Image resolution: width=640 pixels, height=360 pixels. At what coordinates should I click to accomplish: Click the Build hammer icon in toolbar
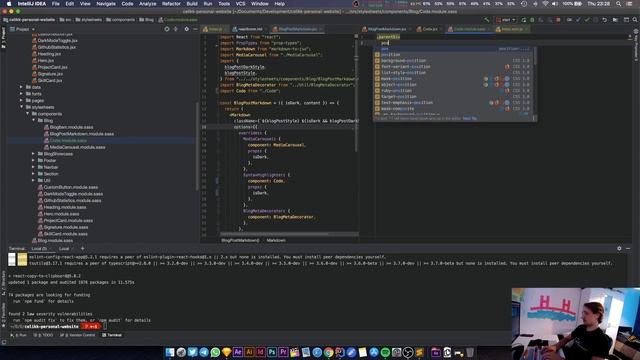pos(487,20)
